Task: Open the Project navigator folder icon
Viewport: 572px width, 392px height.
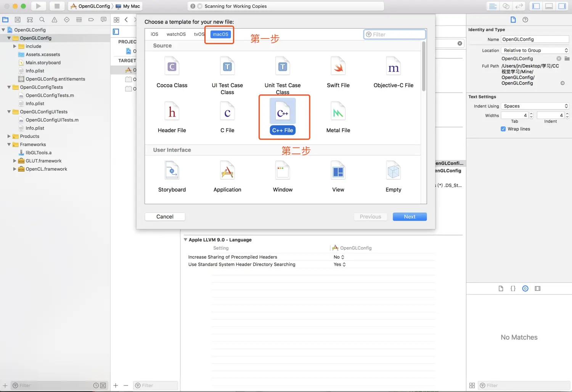Action: pyautogui.click(x=5, y=20)
